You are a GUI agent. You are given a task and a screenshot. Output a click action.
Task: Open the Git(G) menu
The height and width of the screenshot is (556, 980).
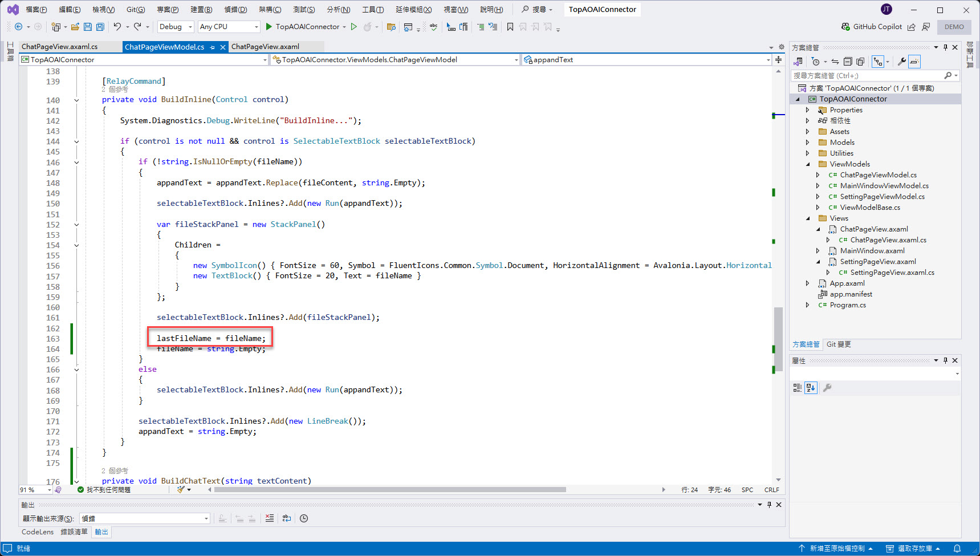136,10
